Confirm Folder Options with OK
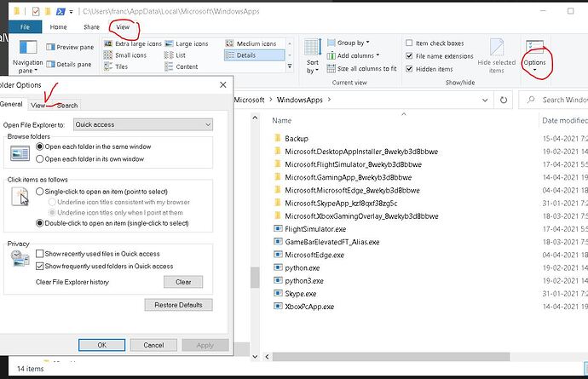Image resolution: width=588 pixels, height=379 pixels. [101, 345]
